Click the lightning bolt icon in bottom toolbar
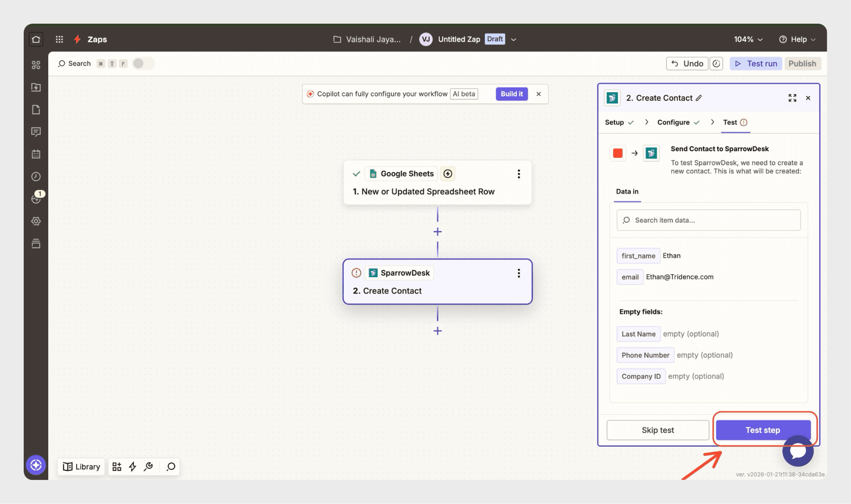851x504 pixels. point(133,467)
